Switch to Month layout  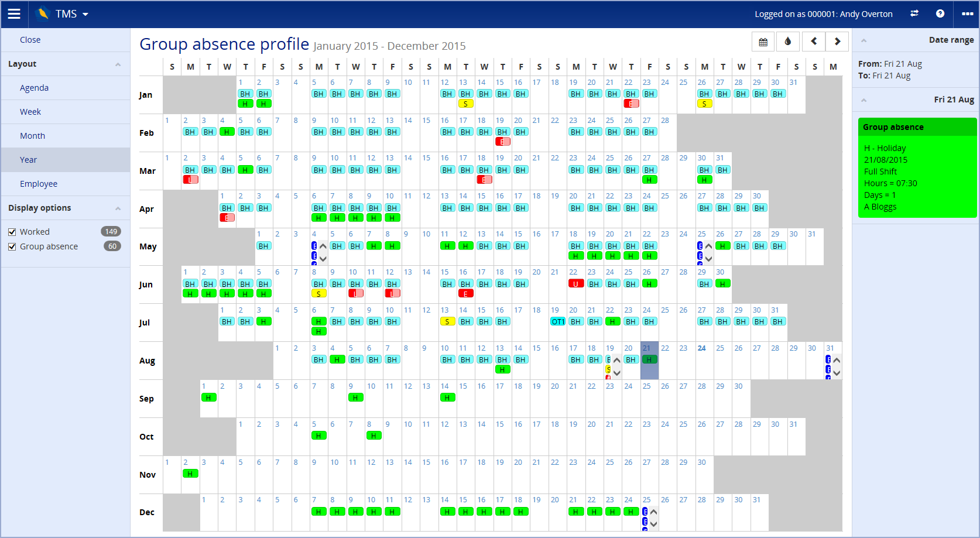point(32,136)
